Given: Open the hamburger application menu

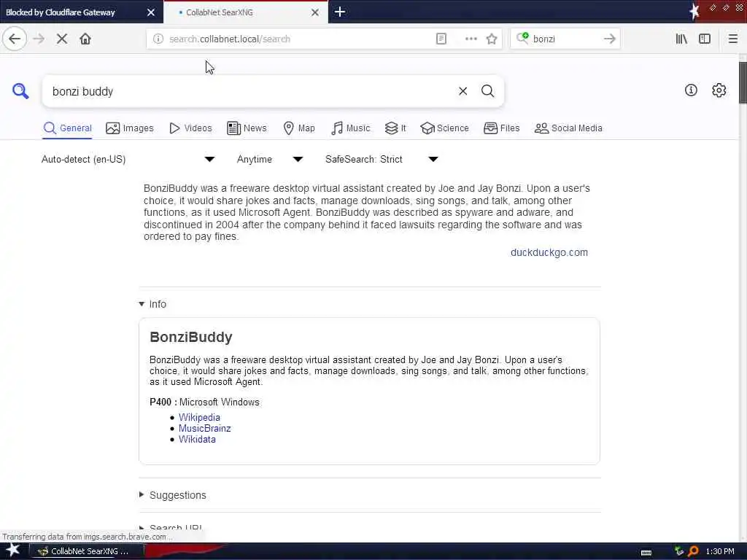Looking at the screenshot, I should click(732, 39).
